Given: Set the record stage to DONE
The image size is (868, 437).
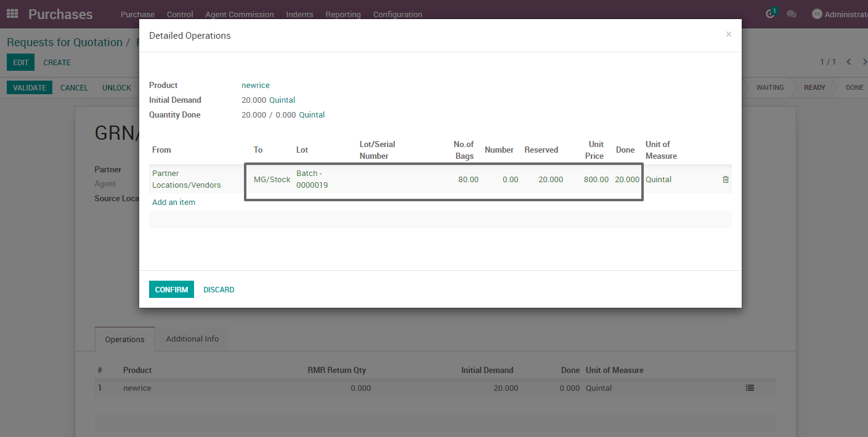Looking at the screenshot, I should point(854,87).
